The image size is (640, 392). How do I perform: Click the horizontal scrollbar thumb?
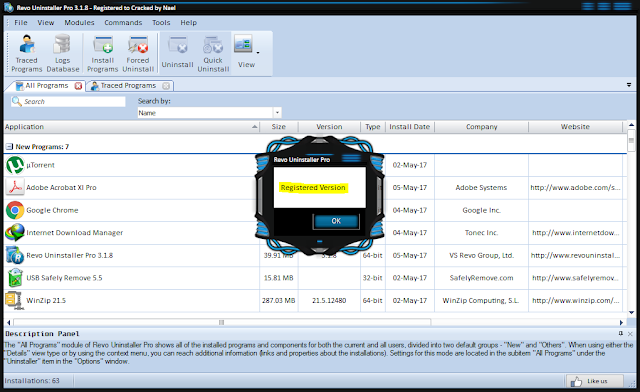click(x=222, y=322)
